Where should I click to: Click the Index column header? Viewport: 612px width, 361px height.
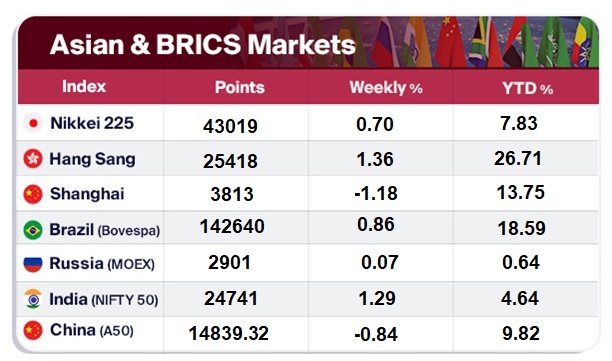coord(84,86)
